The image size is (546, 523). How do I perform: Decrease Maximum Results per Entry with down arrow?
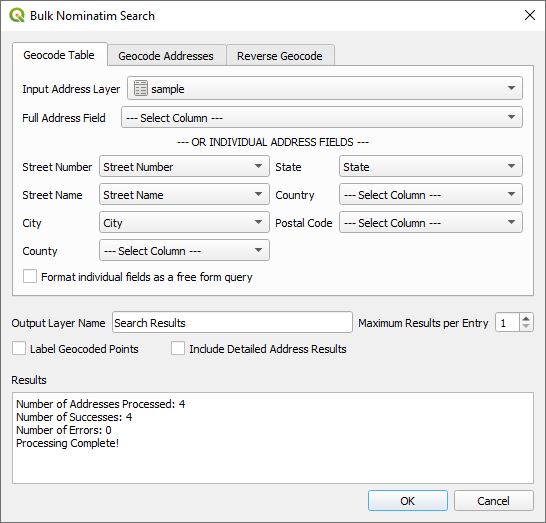tap(526, 327)
